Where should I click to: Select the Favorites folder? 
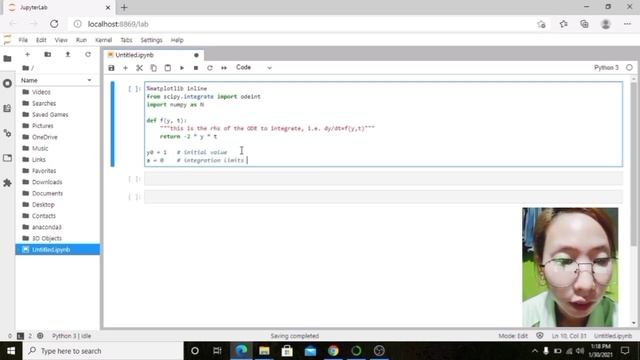[58, 171]
